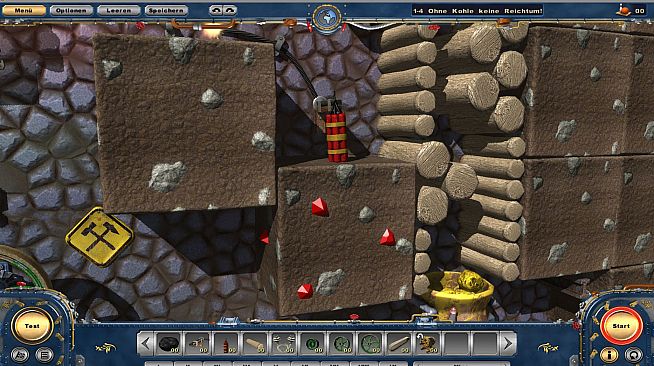Click the detonator plunger above dynamite
The image size is (654, 366).
[327, 104]
